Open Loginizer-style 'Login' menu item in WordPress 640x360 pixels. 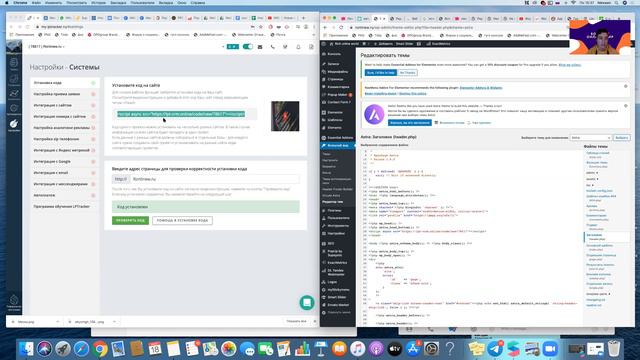coord(332,282)
